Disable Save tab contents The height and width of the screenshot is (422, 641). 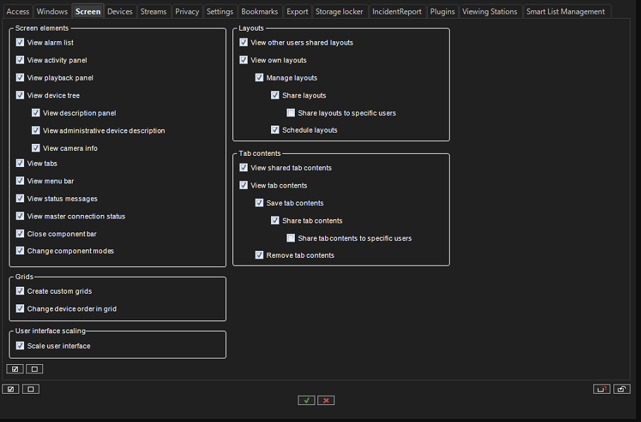click(259, 202)
